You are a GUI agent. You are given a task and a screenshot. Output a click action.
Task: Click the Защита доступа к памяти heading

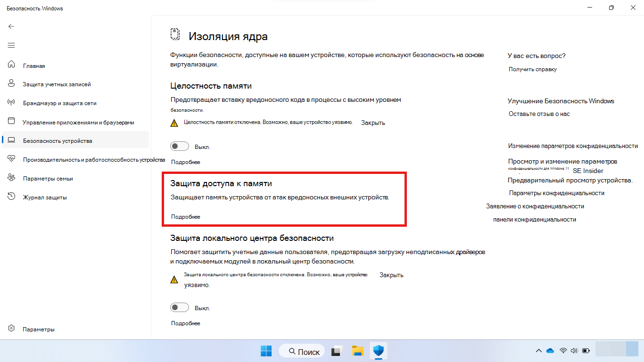click(221, 183)
